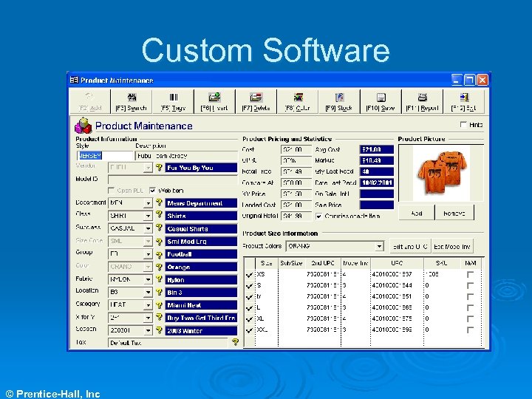The width and height of the screenshot is (532, 399).
Task: Click lookup icon next to Nylon
Action: pyautogui.click(x=159, y=279)
